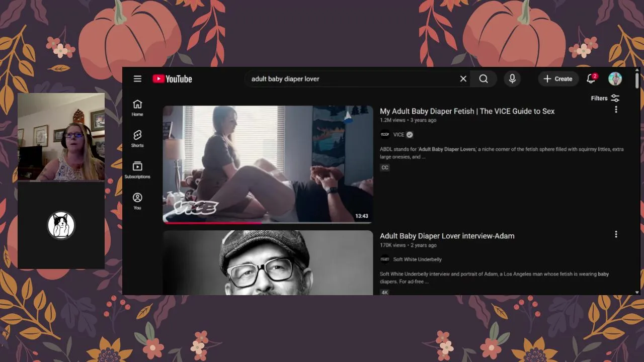This screenshot has width=644, height=362.
Task: Open the Adam interview video thumbnail
Action: pos(268,262)
